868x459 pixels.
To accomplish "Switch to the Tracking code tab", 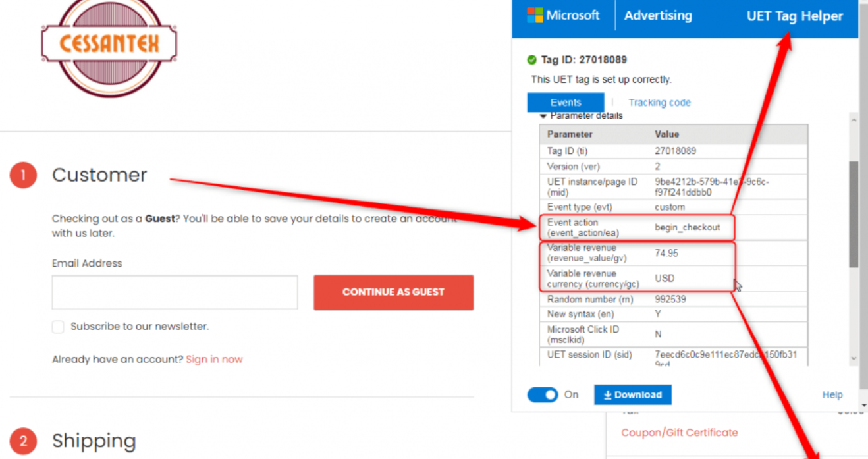I will click(659, 103).
